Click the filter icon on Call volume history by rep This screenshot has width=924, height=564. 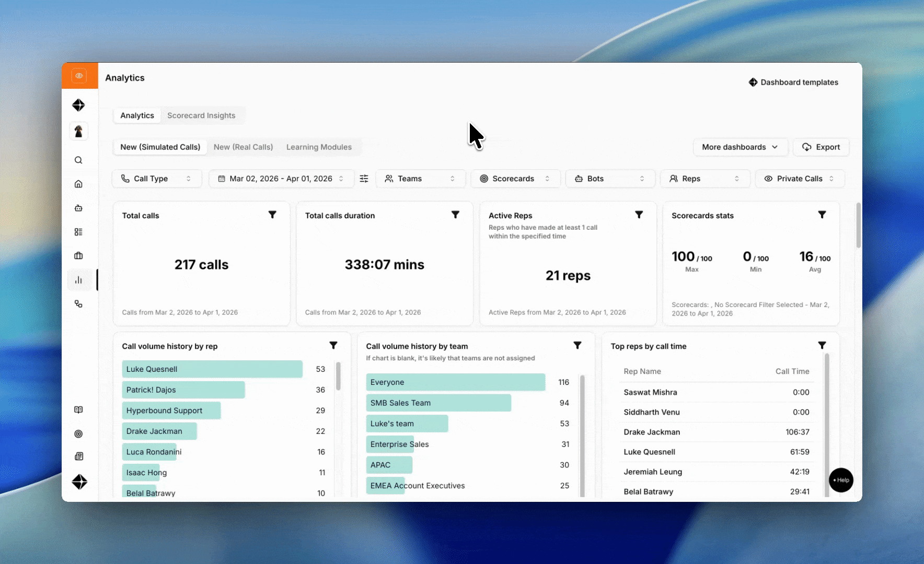coord(333,345)
